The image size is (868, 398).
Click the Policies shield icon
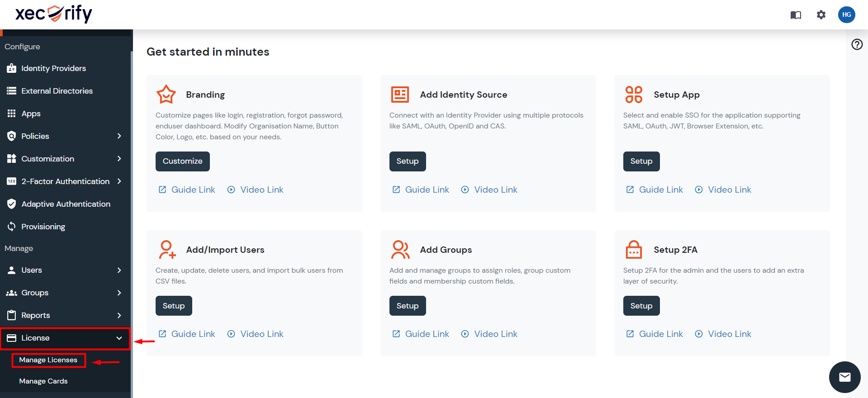(x=12, y=136)
